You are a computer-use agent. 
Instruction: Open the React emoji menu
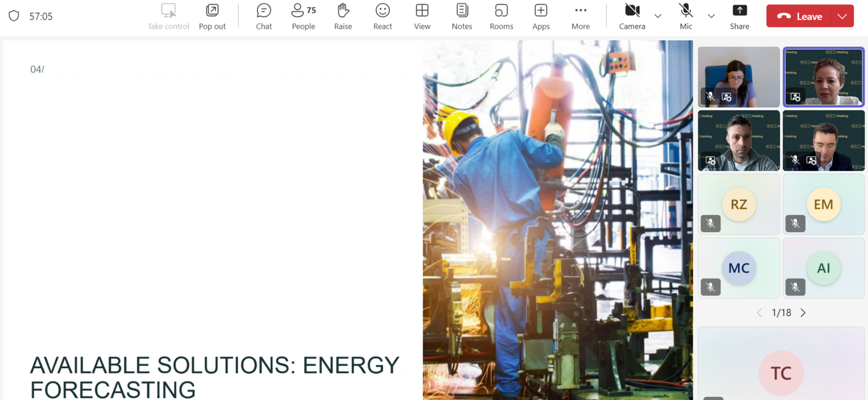(x=383, y=16)
